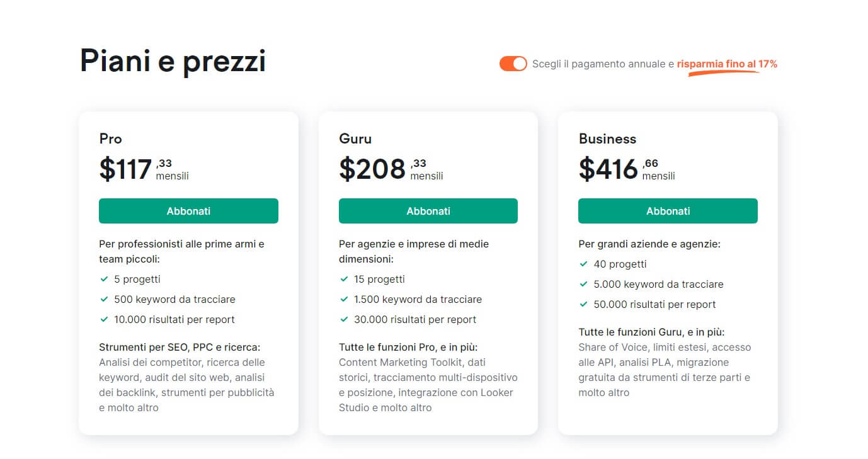Screen dimensions: 868x459
Task: Toggle the annual payment switch
Action: coord(513,64)
